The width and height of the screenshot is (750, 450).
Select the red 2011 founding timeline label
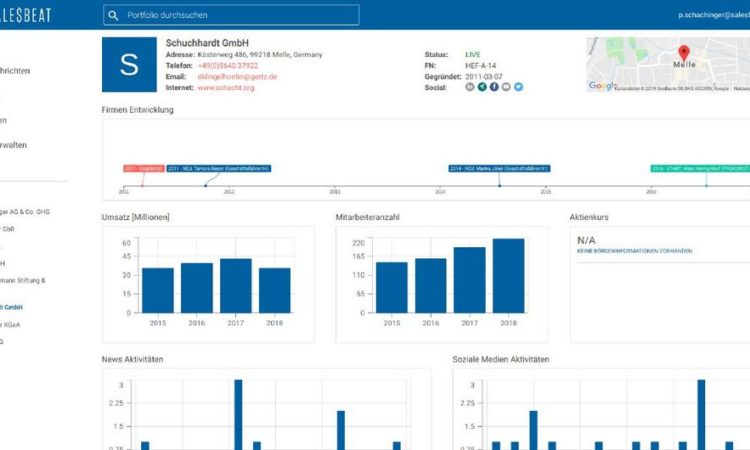click(144, 168)
